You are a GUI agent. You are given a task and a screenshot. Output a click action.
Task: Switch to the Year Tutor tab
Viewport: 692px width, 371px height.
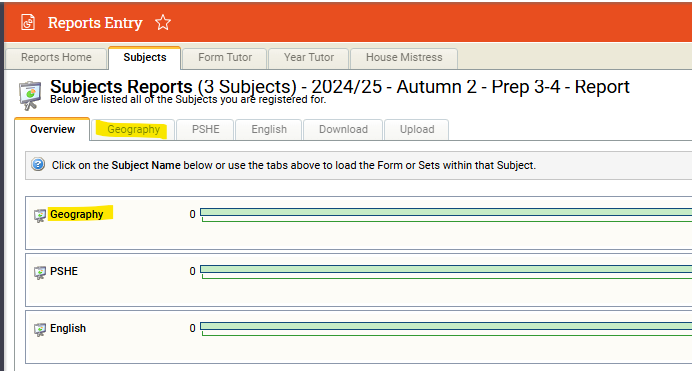coord(308,58)
